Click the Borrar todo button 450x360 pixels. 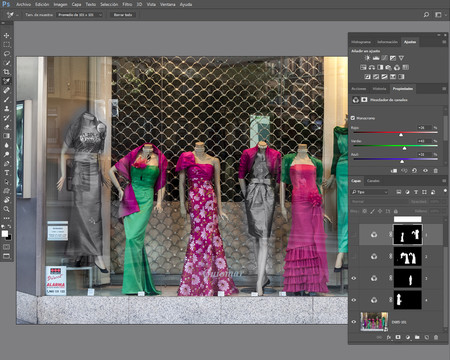123,15
